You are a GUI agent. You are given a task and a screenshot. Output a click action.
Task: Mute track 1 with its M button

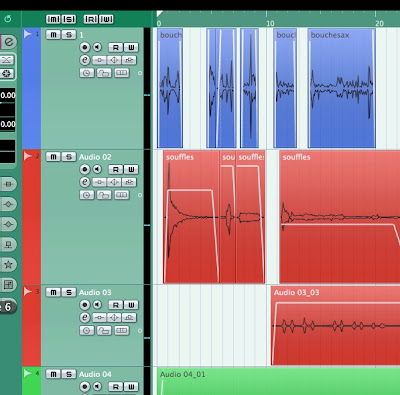(x=53, y=35)
